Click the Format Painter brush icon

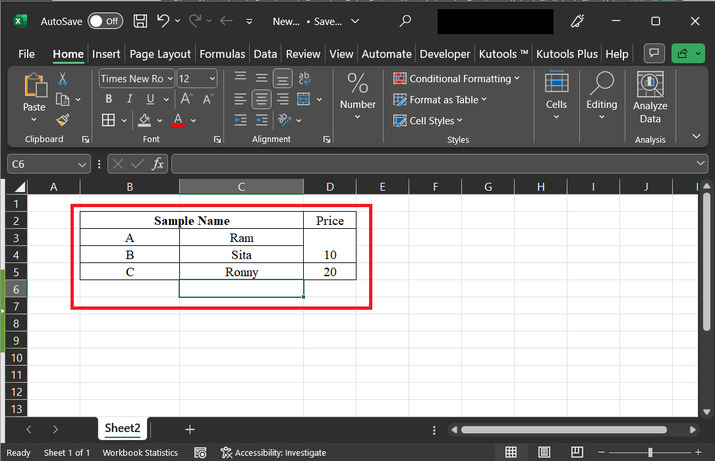(63, 119)
